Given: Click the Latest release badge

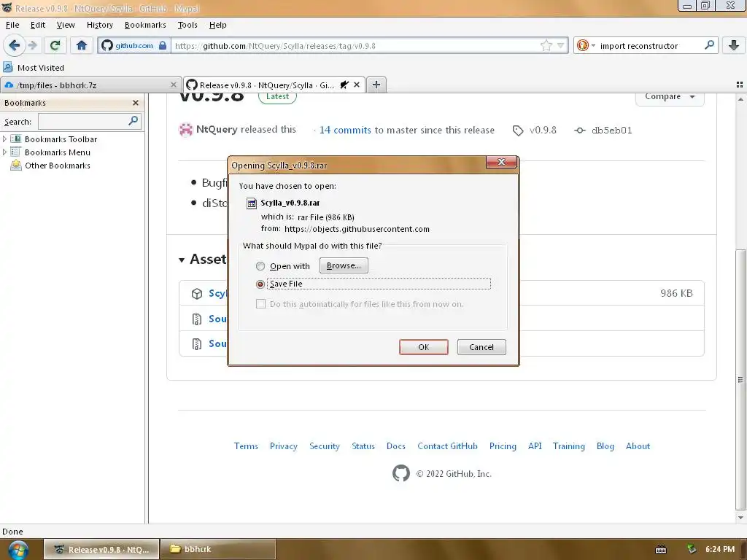Looking at the screenshot, I should coord(277,97).
